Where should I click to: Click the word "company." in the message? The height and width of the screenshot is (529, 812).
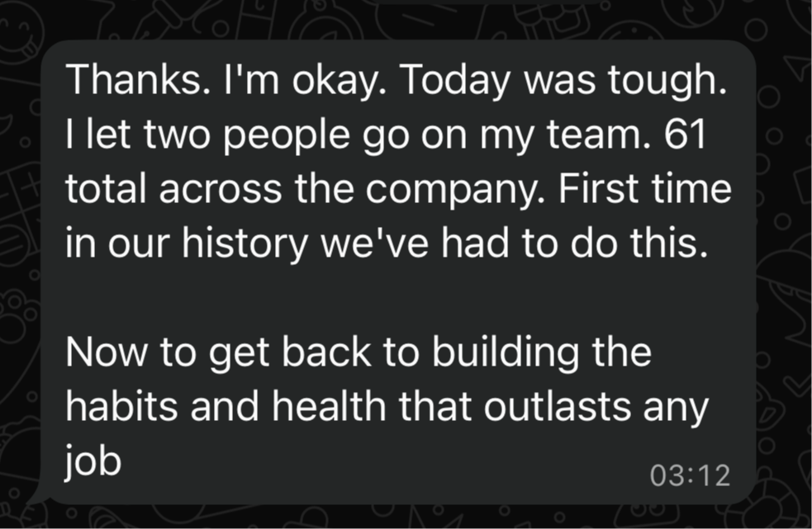point(454,190)
